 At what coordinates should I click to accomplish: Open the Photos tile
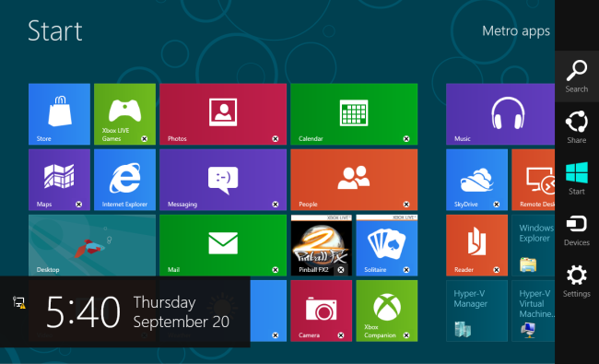pyautogui.click(x=223, y=114)
